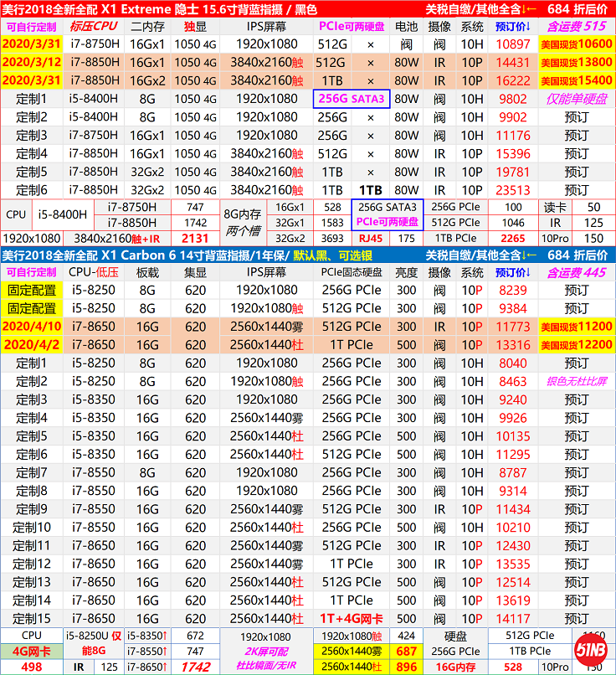Select the 仅能单硬盘 note cell
Image resolution: width=616 pixels, height=675 pixels.
(x=576, y=99)
